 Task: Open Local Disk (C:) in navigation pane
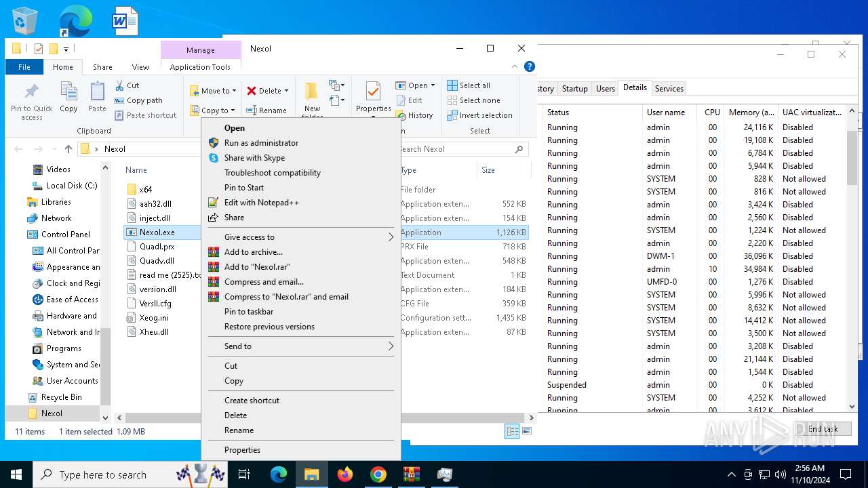click(72, 186)
